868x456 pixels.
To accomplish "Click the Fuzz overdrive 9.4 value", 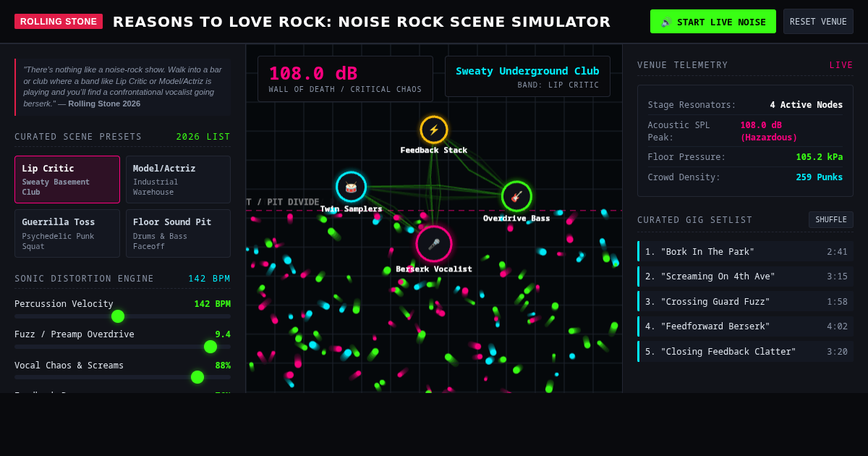I will coord(223,334).
